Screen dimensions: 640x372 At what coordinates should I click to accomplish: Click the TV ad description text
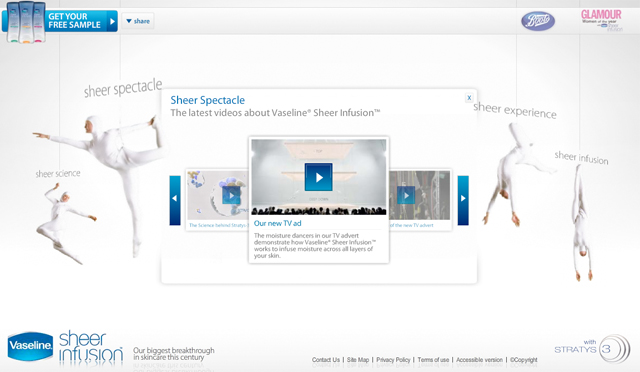pos(315,245)
